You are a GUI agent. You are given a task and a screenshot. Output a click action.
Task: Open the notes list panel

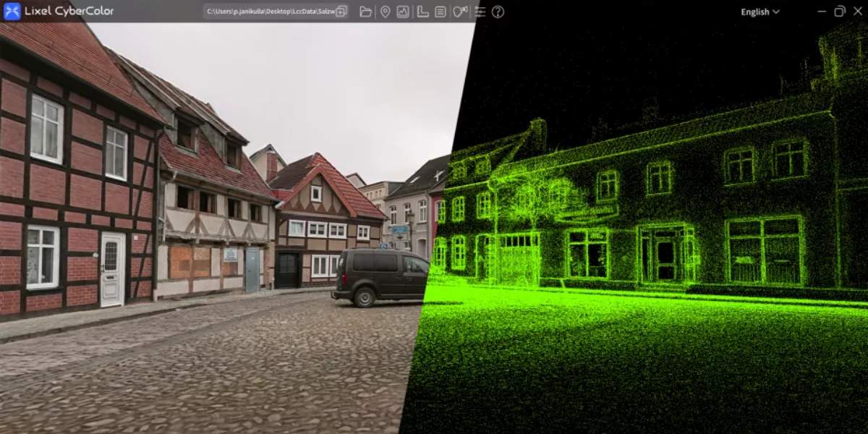tap(440, 12)
